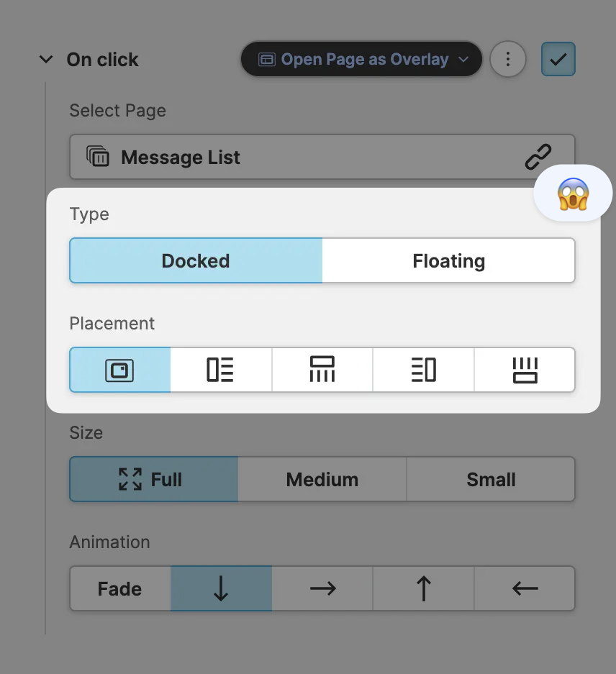Select slide-left arrow animation
Viewport: 616px width, 674px height.
click(525, 588)
